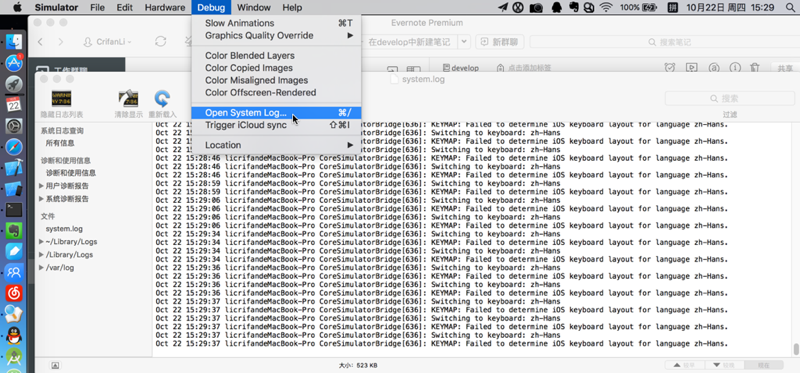The height and width of the screenshot is (373, 800).
Task: Click the Console 搜索 filter field
Action: tap(730, 98)
